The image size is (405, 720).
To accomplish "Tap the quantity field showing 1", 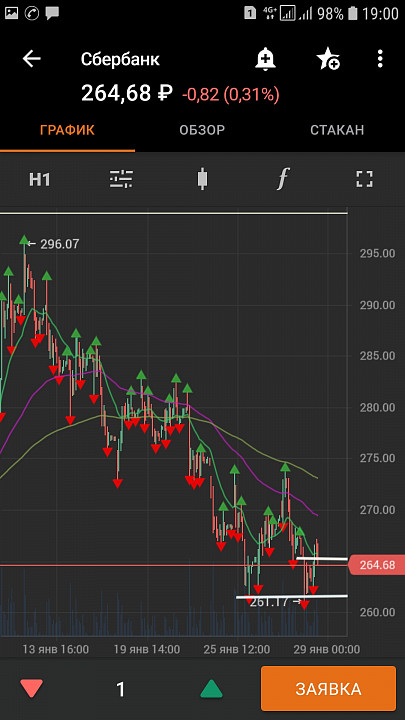I will [x=120, y=689].
